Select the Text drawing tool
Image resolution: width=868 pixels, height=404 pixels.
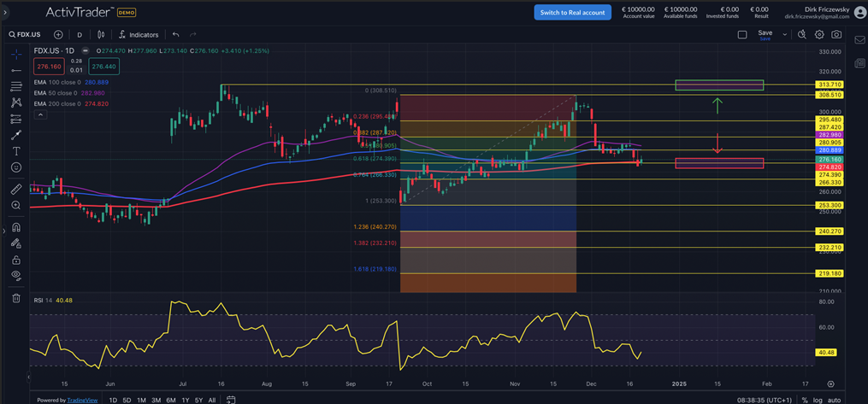[x=16, y=151]
